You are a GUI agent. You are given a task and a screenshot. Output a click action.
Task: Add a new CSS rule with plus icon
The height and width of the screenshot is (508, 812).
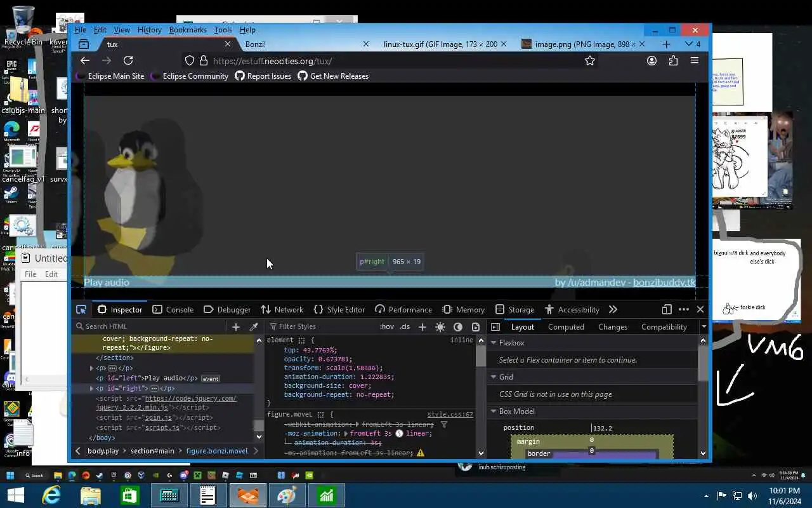point(422,326)
